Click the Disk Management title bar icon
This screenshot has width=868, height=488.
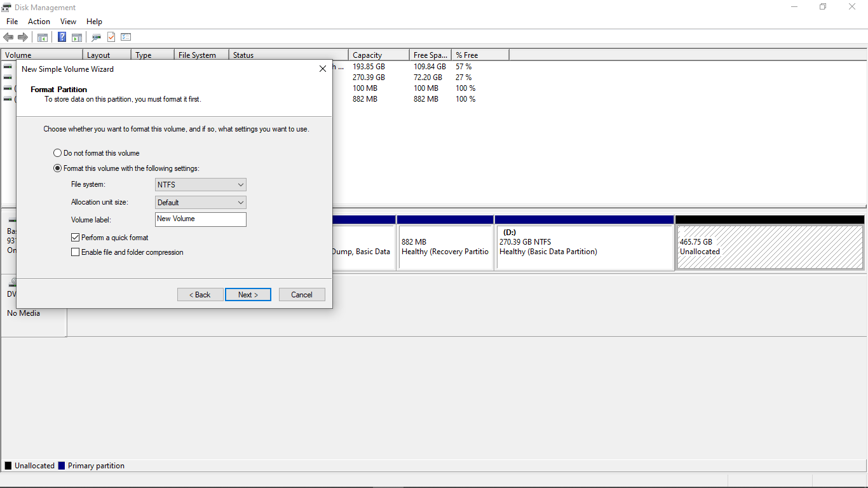6,7
